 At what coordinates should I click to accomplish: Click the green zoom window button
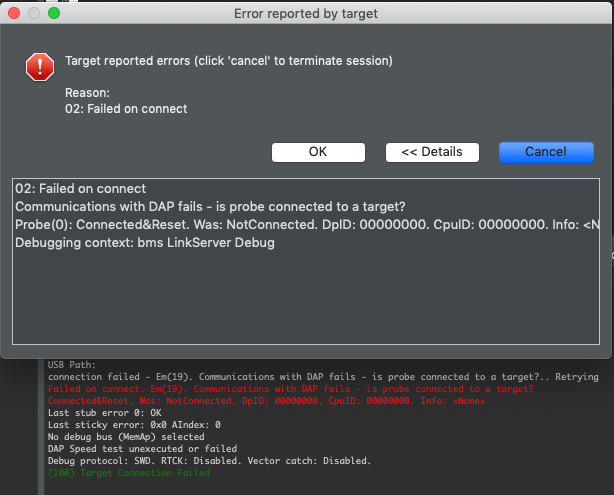54,14
